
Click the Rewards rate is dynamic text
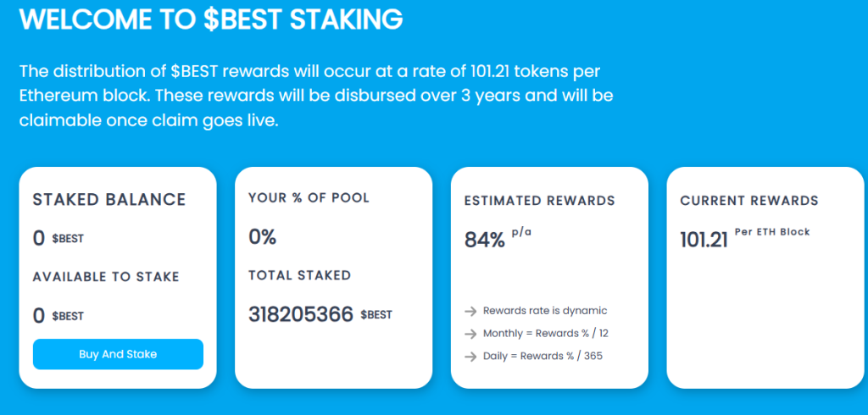coord(545,311)
